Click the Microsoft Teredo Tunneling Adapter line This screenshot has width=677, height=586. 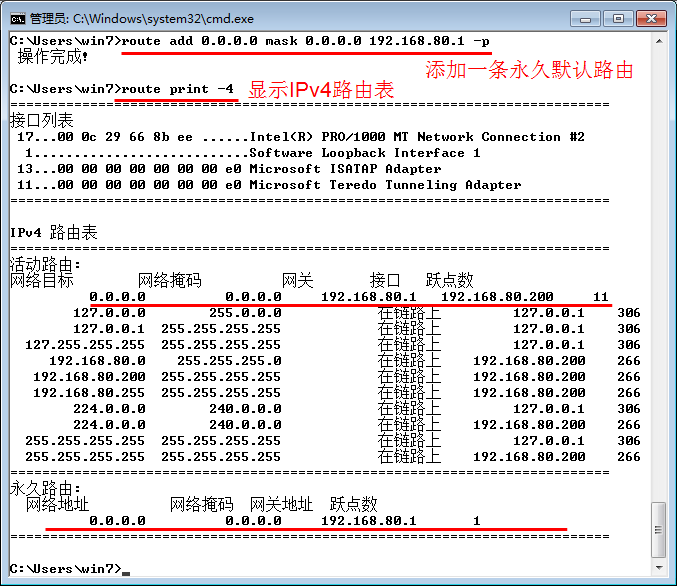click(x=269, y=185)
